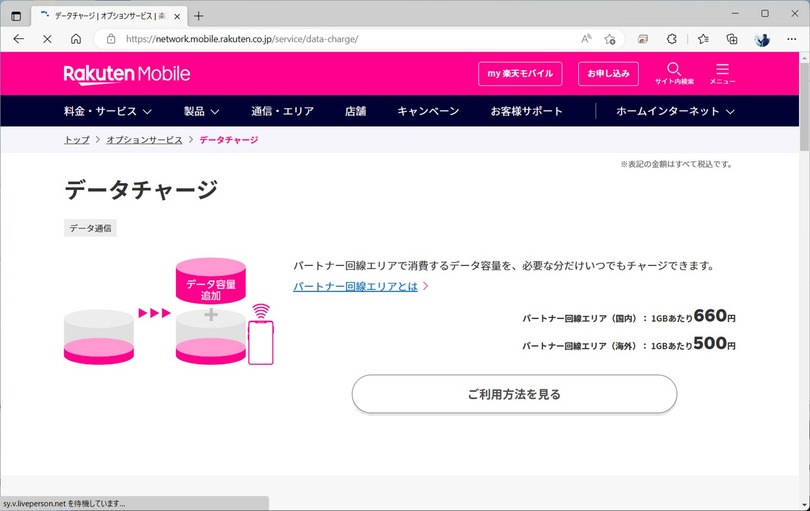Image resolution: width=810 pixels, height=511 pixels.
Task: View site information lock icon
Action: pyautogui.click(x=111, y=39)
